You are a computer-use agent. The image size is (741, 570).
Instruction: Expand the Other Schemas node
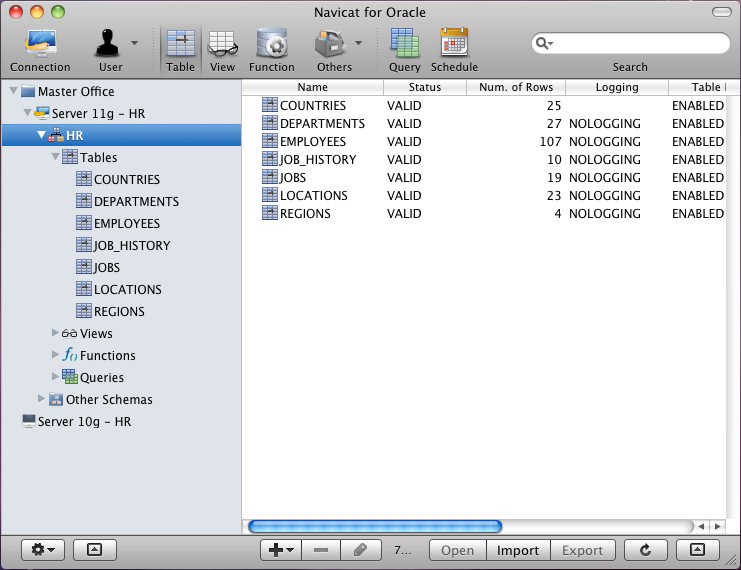tap(42, 398)
